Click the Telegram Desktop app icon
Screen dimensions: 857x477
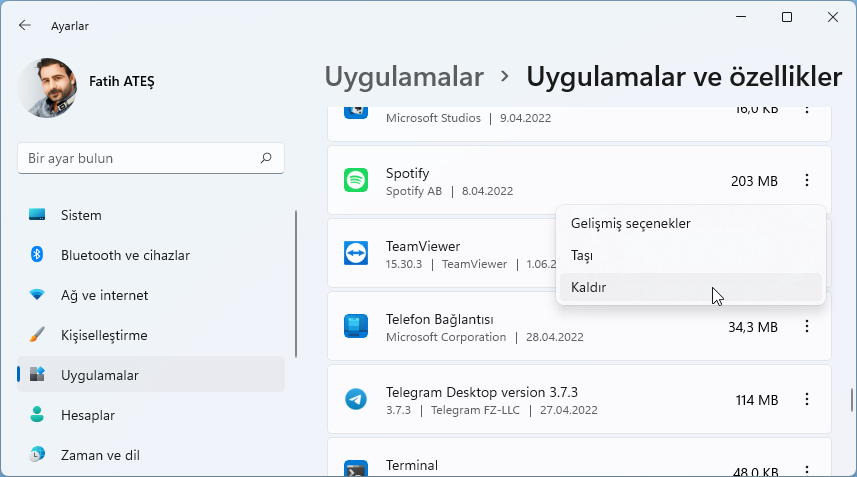click(x=356, y=399)
